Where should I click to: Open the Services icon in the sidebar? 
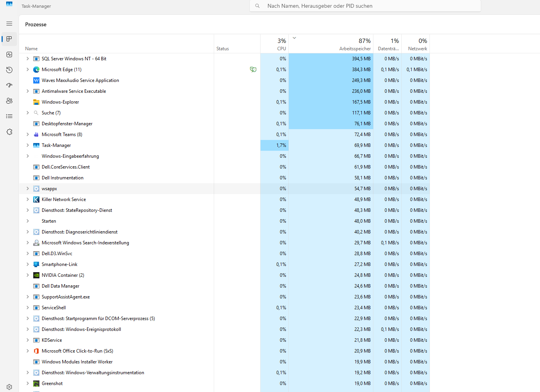[x=9, y=132]
